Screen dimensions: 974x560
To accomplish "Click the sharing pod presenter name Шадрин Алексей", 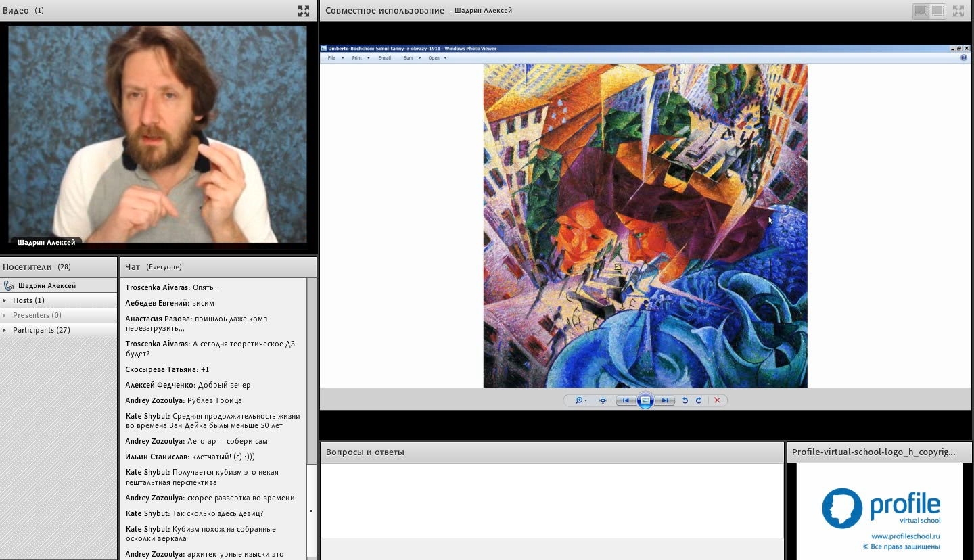I will pos(483,11).
